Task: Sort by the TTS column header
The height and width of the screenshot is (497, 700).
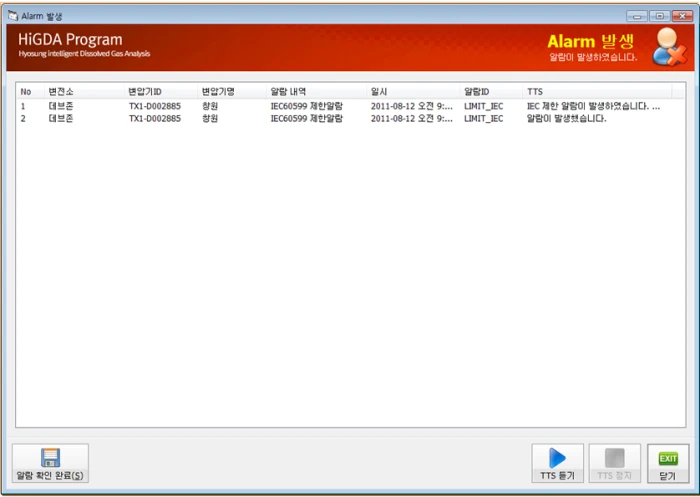Action: tap(597, 92)
